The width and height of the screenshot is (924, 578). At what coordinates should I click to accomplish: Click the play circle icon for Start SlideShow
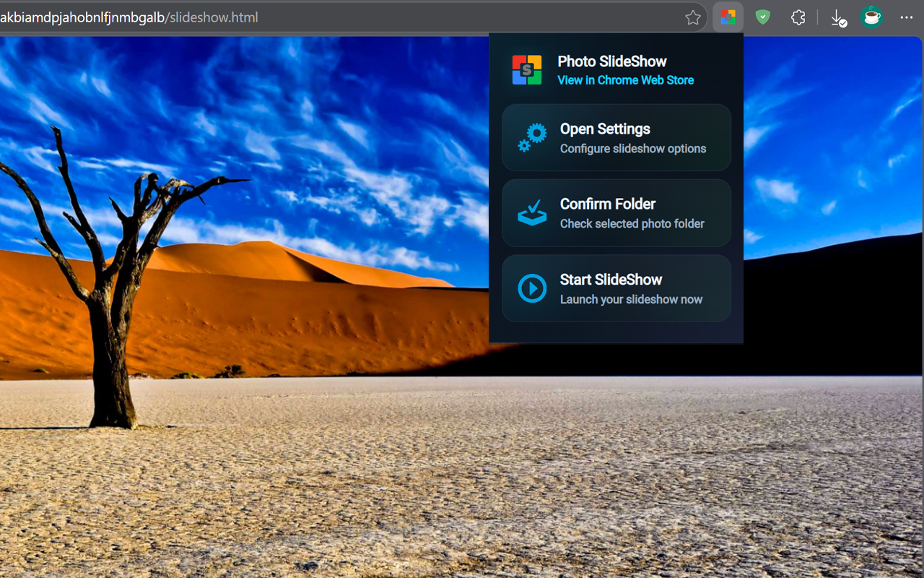[x=532, y=288]
